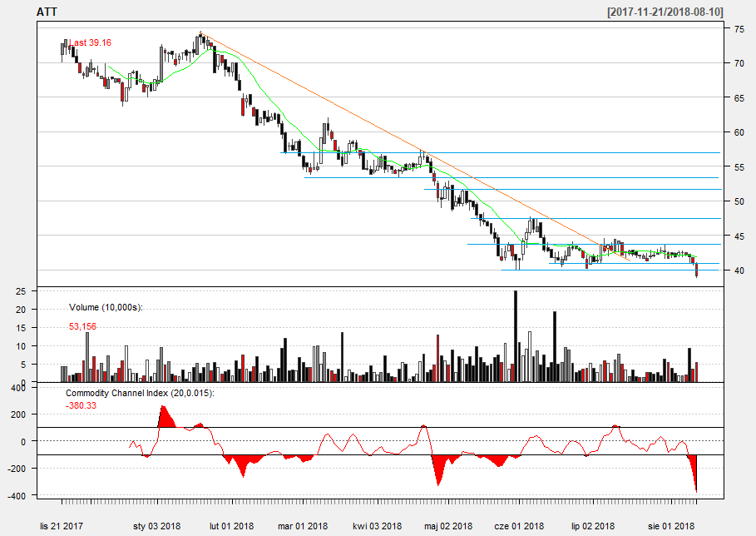Click the 75 price axis label
This screenshot has width=756, height=536.
[739, 29]
